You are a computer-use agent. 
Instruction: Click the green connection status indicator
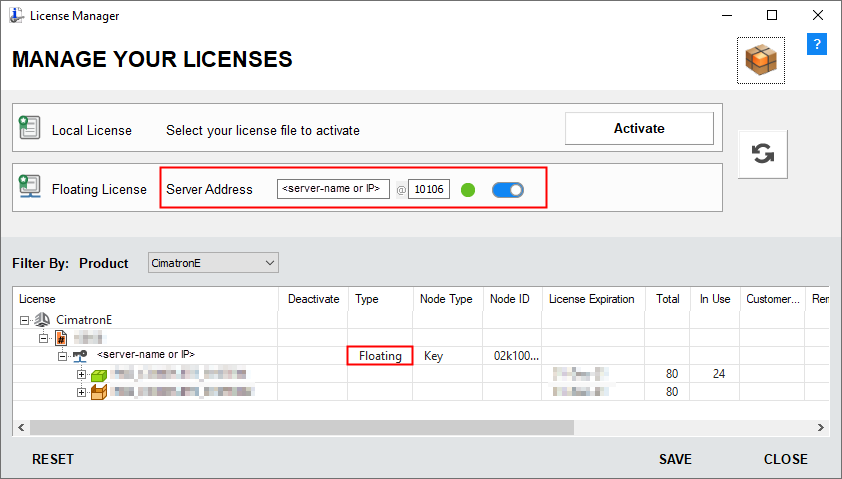click(468, 190)
